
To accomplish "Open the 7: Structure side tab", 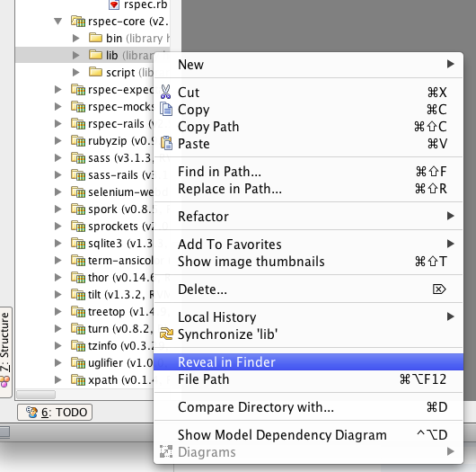I will 5,352.
